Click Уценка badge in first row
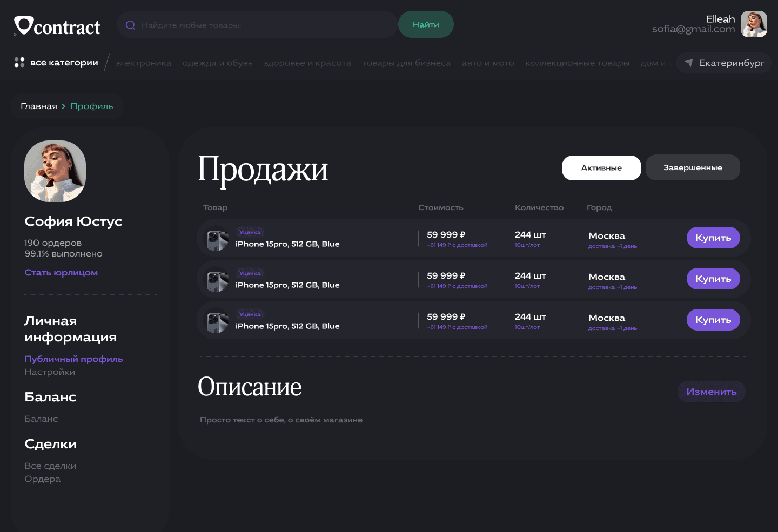Screen dimensions: 778x532 tap(250, 232)
